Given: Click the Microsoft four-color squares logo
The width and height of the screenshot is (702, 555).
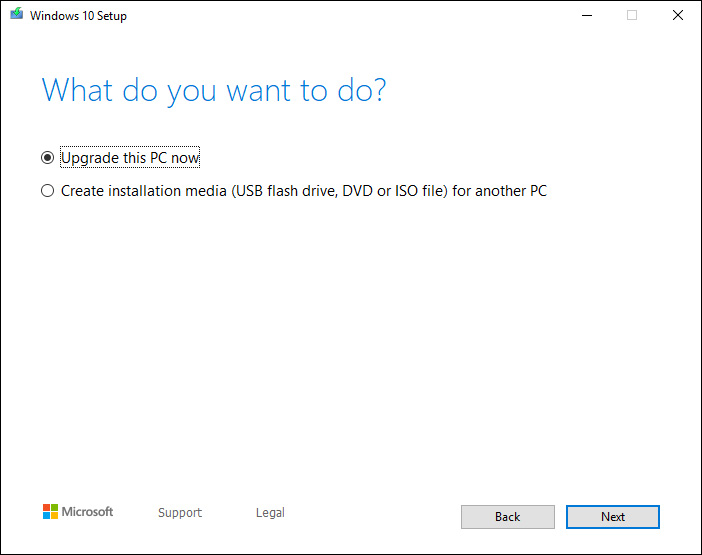Looking at the screenshot, I should (x=50, y=512).
